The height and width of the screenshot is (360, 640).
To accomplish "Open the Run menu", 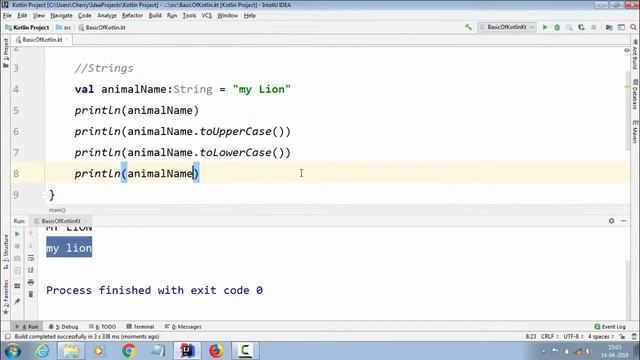I will tap(172, 16).
